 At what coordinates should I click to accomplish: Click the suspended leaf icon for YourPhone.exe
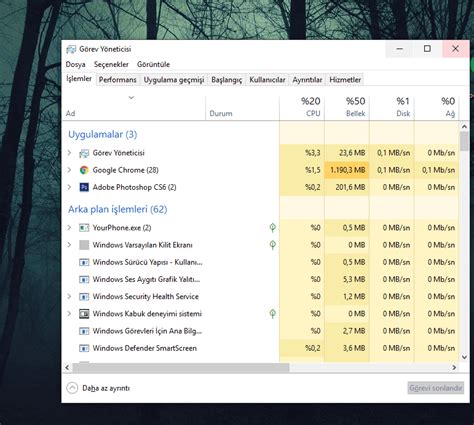273,228
